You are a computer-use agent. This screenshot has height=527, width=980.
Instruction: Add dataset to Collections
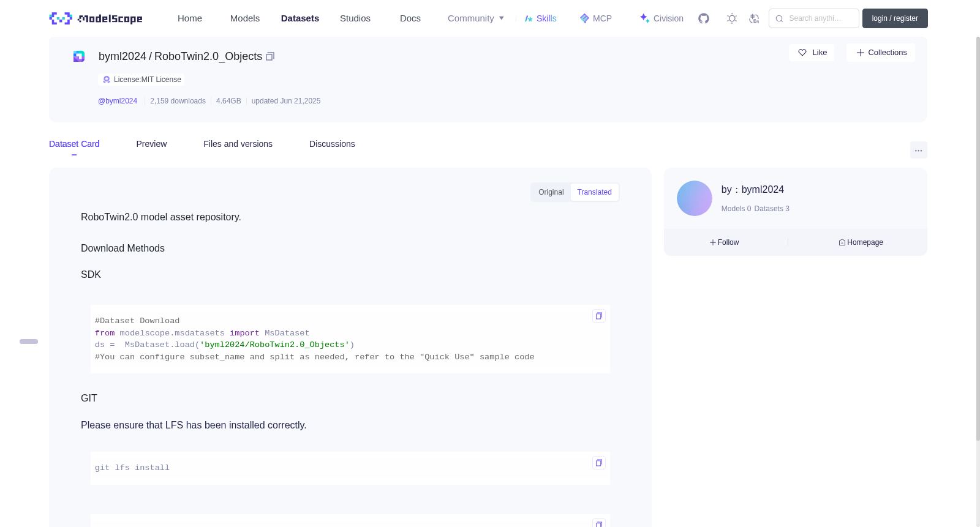881,53
